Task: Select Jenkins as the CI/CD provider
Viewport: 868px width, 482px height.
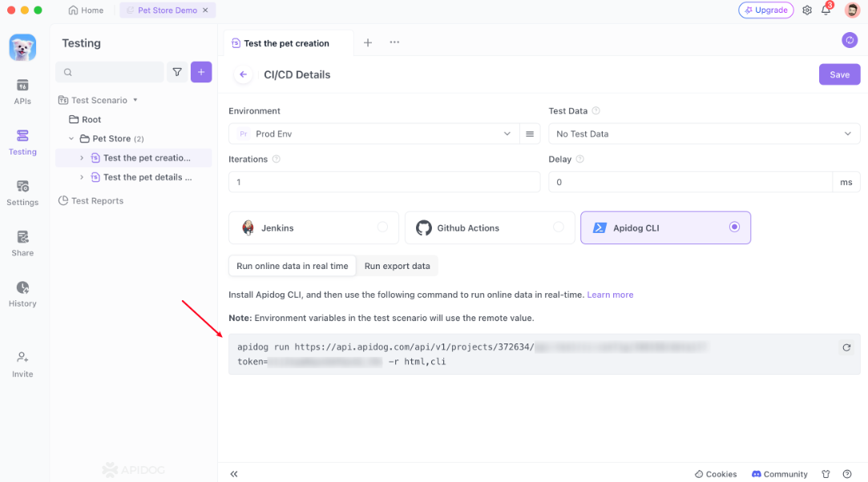Action: click(313, 227)
